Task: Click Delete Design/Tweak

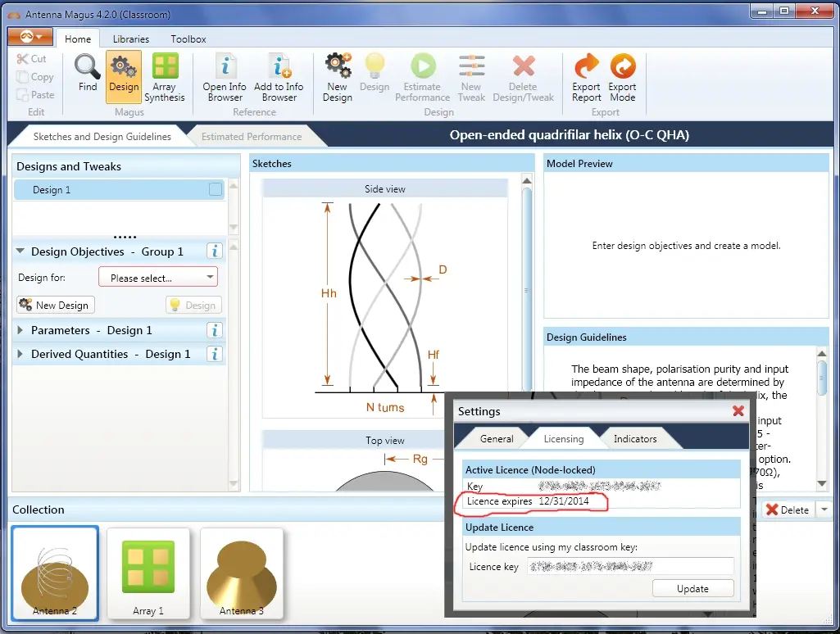Action: point(524,78)
